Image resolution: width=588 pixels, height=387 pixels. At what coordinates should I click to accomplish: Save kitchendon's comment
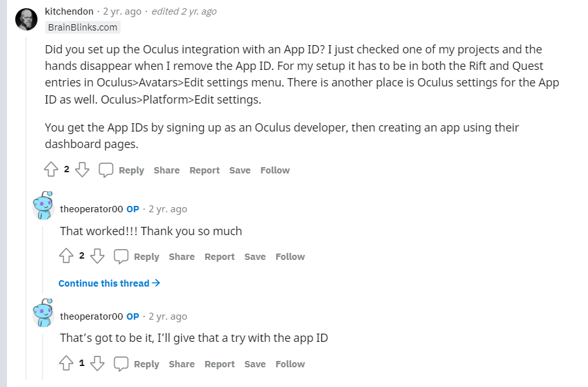click(239, 170)
